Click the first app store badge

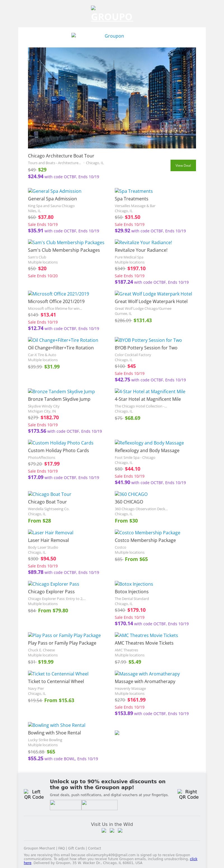click(66, 805)
